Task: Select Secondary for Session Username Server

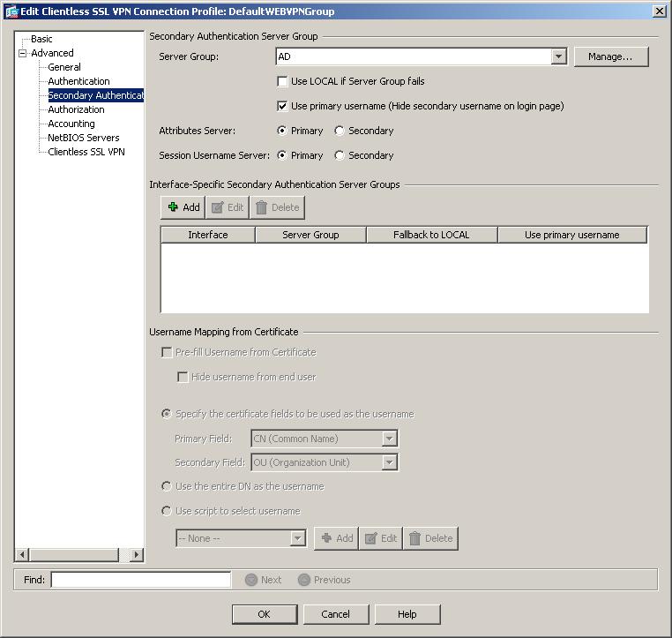Action: point(339,155)
